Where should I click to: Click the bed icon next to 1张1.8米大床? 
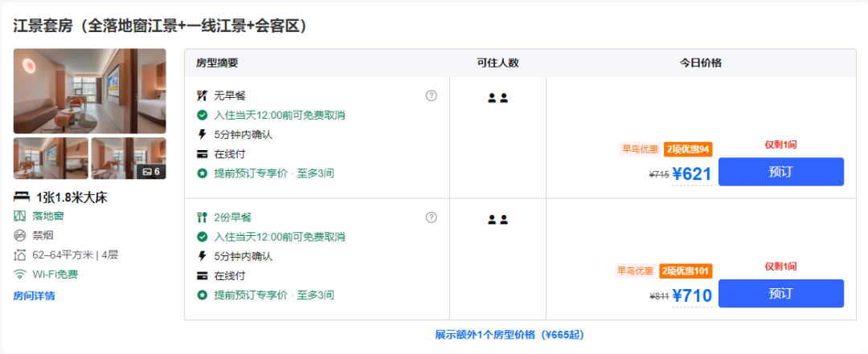(x=22, y=197)
